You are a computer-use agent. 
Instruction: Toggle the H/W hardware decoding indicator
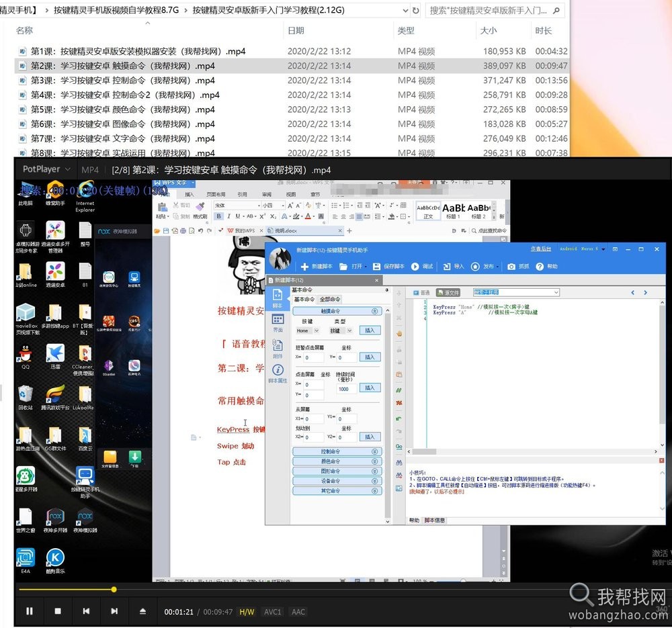[247, 612]
